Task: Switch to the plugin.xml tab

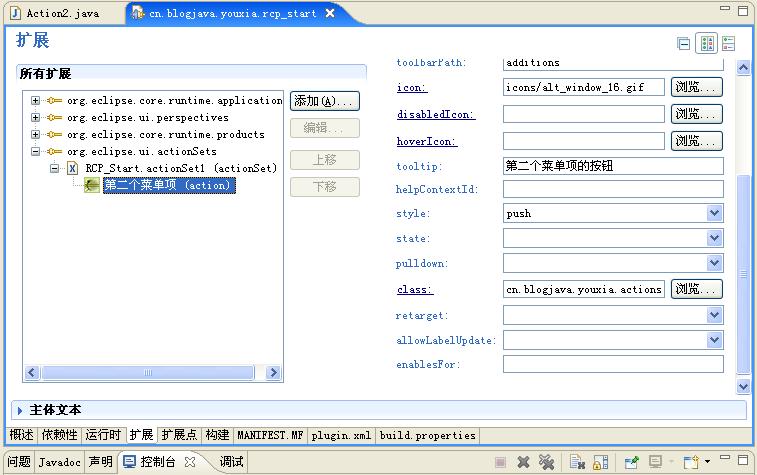Action: point(341,435)
